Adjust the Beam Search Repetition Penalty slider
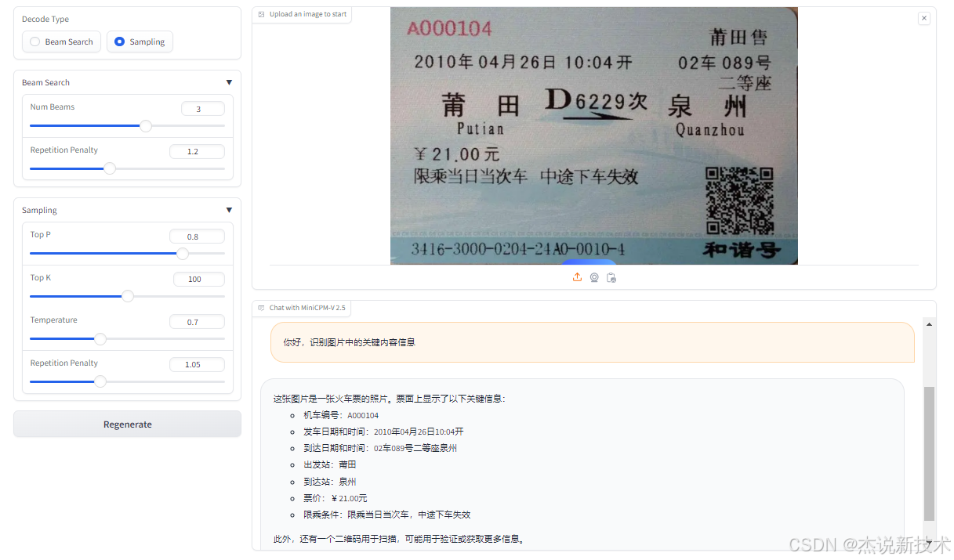The height and width of the screenshot is (560, 954). (x=127, y=168)
